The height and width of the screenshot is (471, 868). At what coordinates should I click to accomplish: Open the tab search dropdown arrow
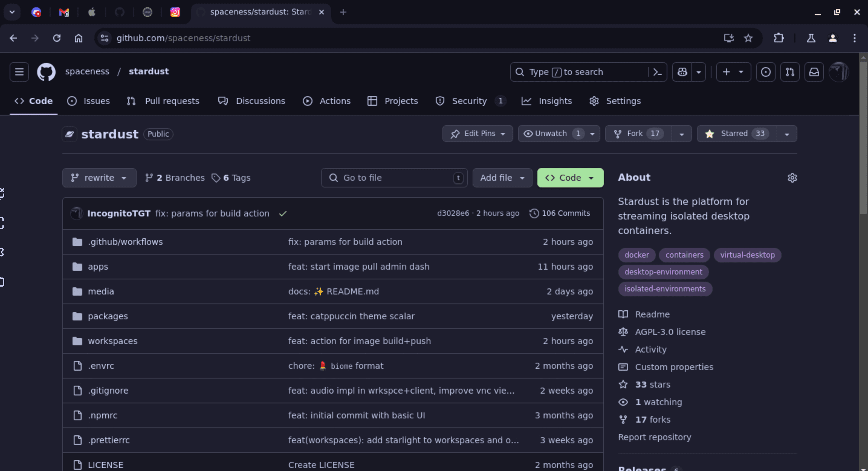pos(12,12)
